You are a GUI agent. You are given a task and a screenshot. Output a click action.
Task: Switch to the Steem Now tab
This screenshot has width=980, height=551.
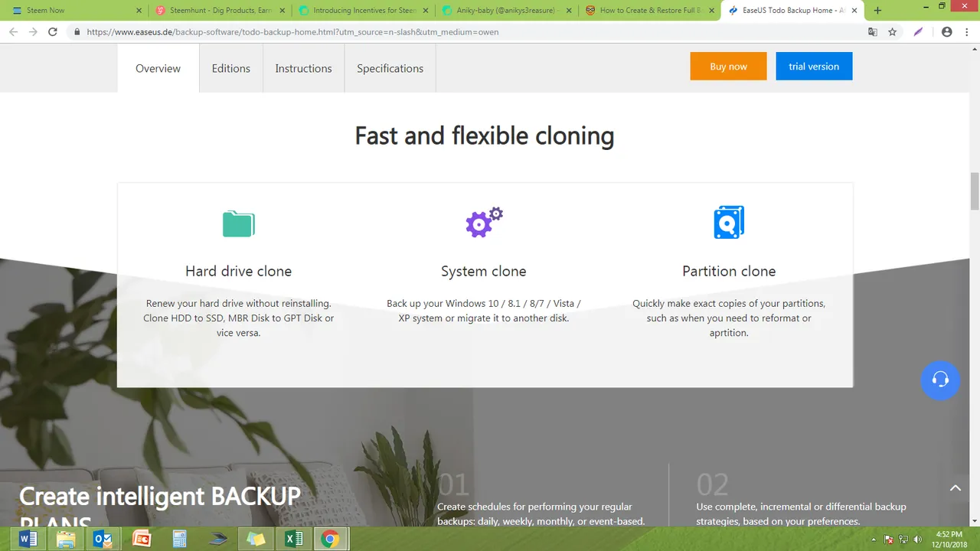(73, 11)
